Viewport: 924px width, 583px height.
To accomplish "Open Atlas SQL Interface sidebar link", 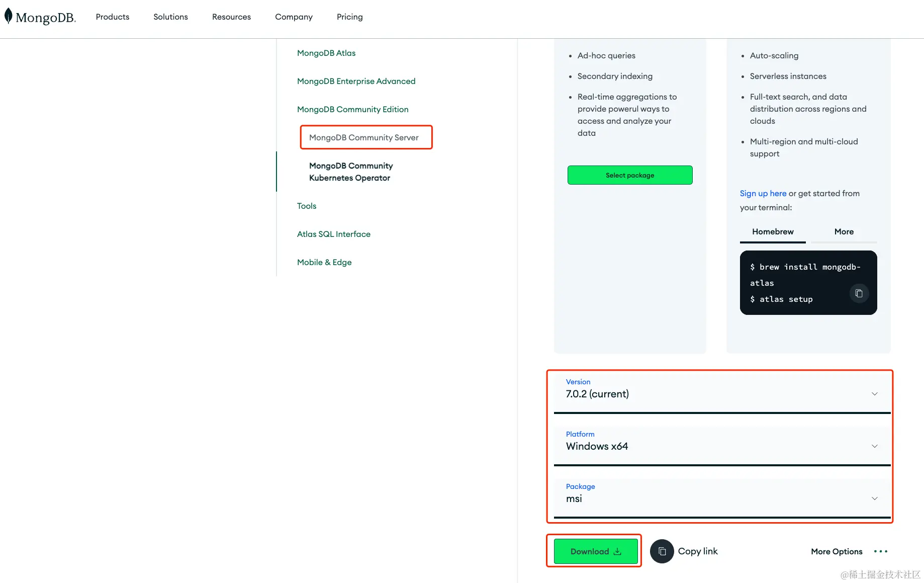I will tap(333, 234).
